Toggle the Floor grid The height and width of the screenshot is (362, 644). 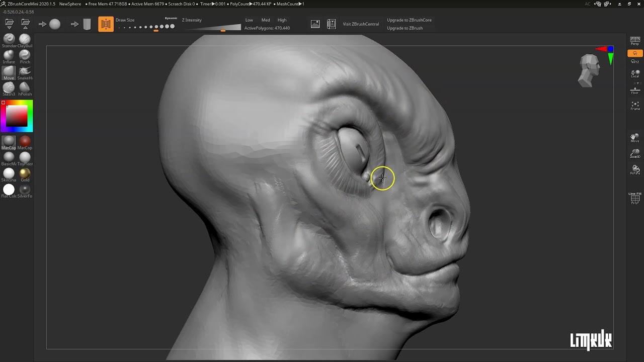(635, 90)
